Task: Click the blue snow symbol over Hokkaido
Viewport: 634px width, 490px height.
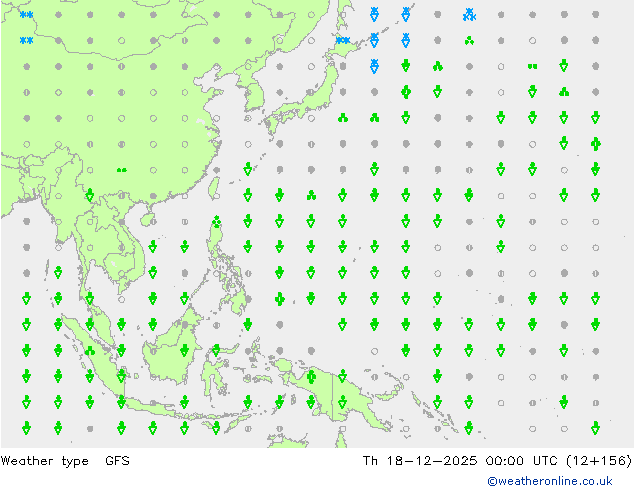Action: click(x=343, y=40)
